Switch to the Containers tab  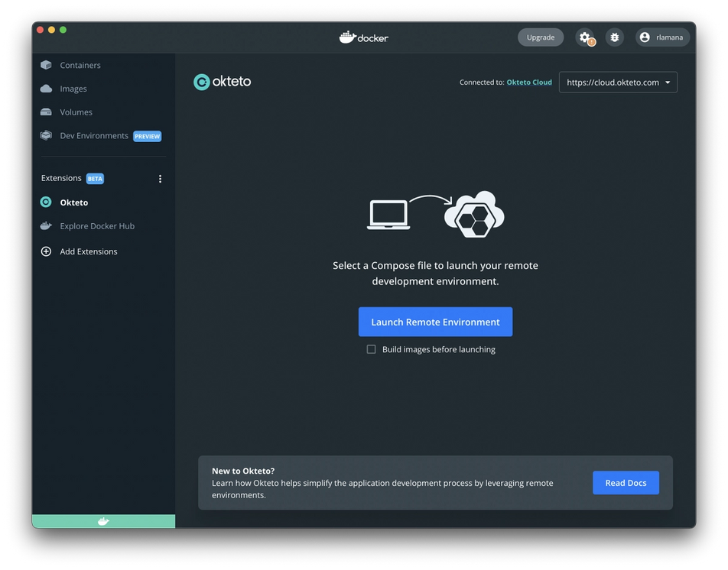coord(73,65)
